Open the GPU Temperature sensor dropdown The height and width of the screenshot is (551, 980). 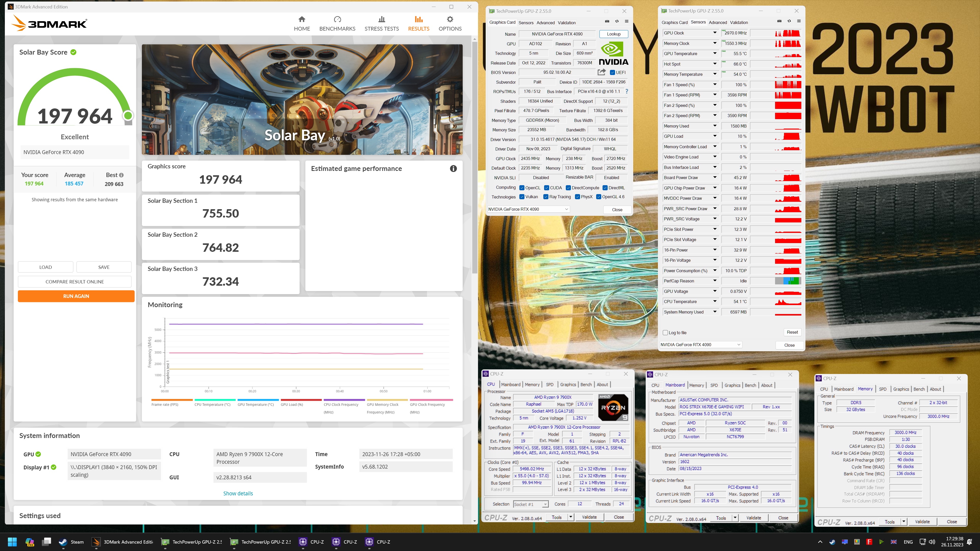coord(715,54)
